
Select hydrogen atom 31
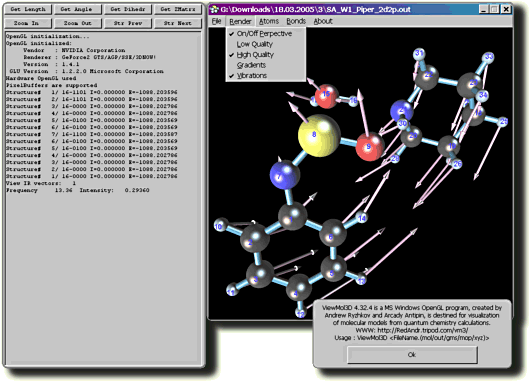tap(419, 53)
